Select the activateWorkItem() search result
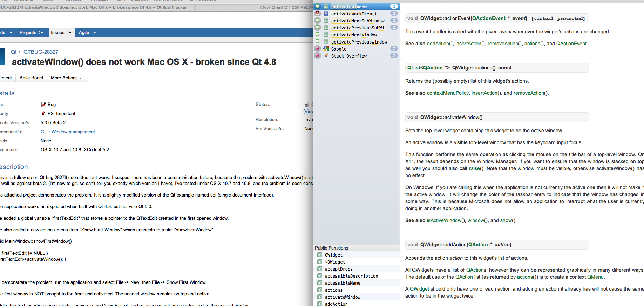The height and width of the screenshot is (306, 644). click(357, 14)
